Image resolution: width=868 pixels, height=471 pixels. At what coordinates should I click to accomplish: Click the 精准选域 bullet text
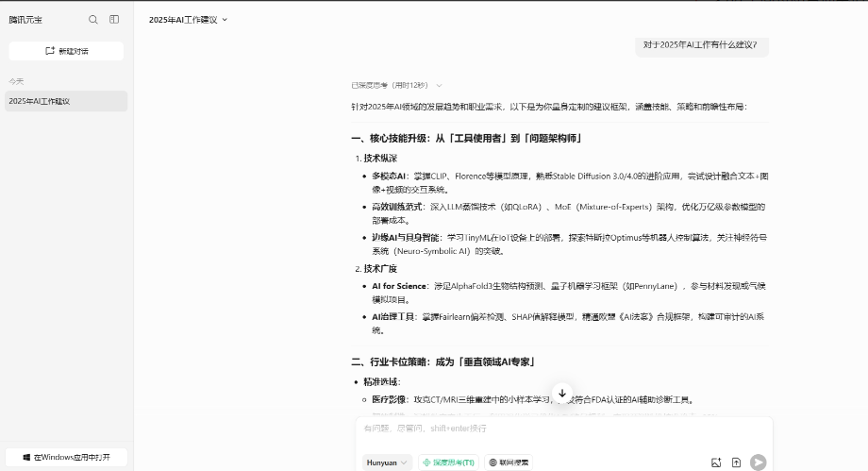click(382, 381)
